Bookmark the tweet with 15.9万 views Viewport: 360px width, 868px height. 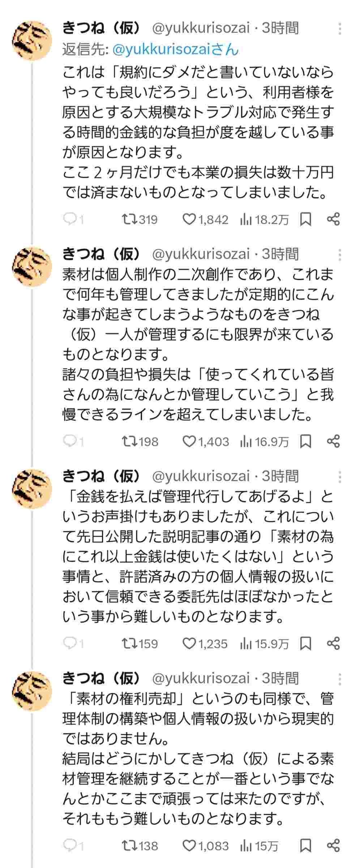click(x=306, y=643)
